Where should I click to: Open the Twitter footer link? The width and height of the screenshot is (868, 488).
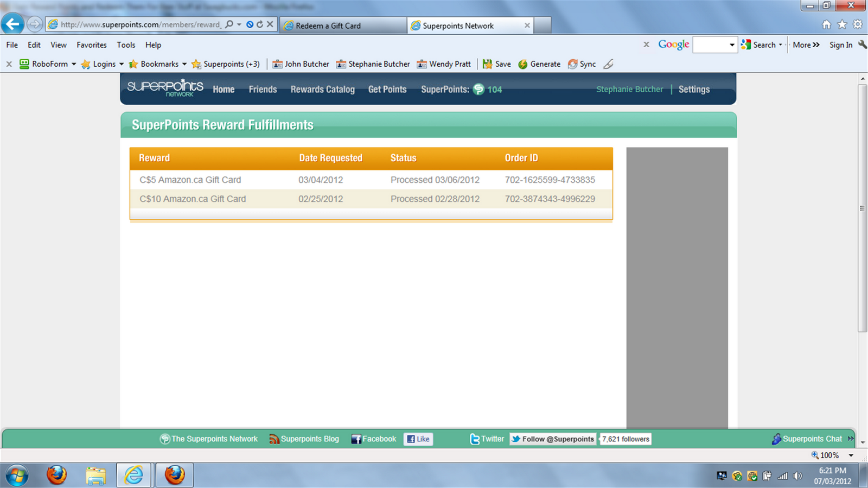(487, 439)
